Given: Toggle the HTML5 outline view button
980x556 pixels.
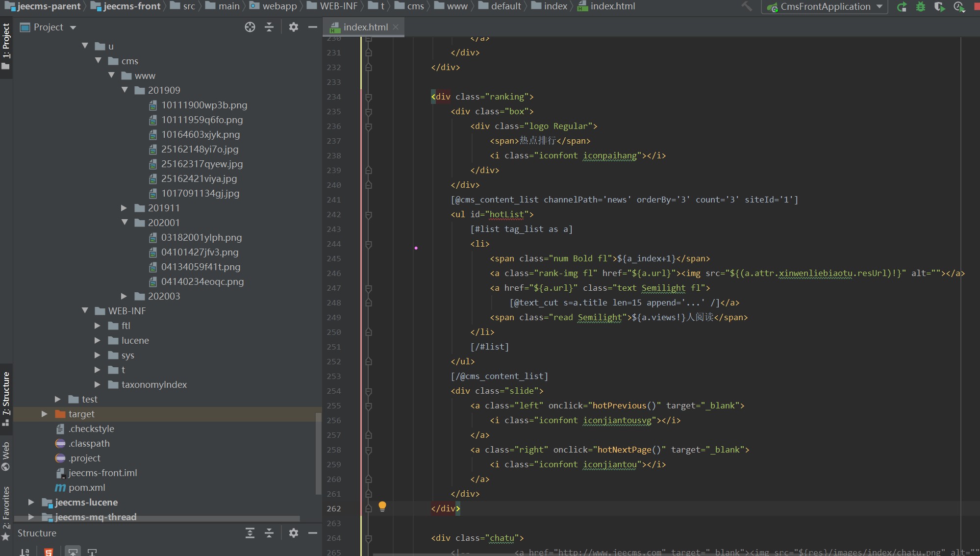Looking at the screenshot, I should click(49, 552).
